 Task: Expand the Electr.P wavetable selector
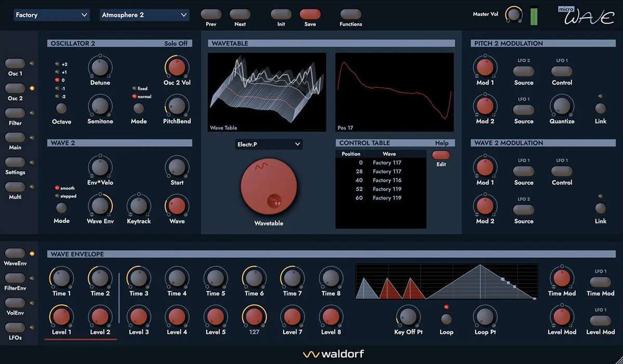tap(268, 144)
